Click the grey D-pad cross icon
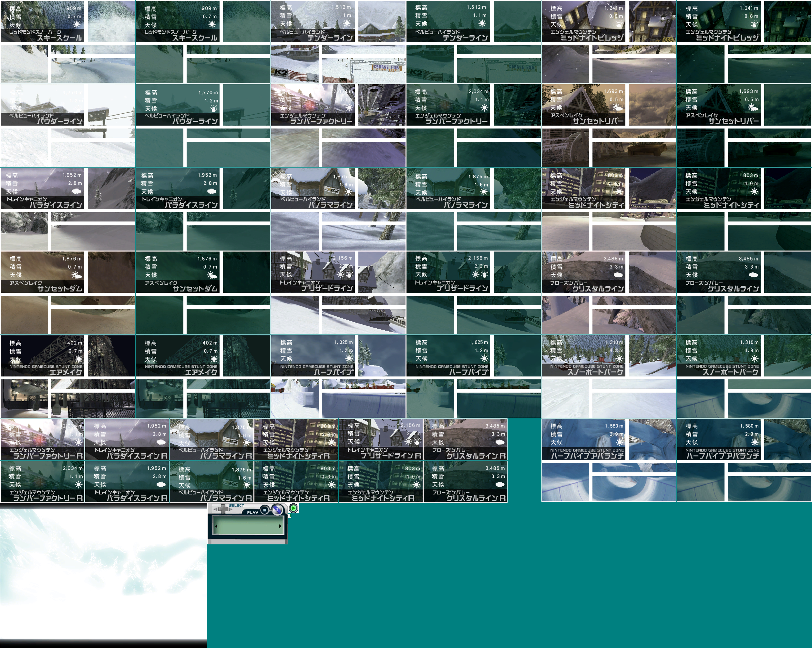Screen dimensions: 812x648 point(223,509)
